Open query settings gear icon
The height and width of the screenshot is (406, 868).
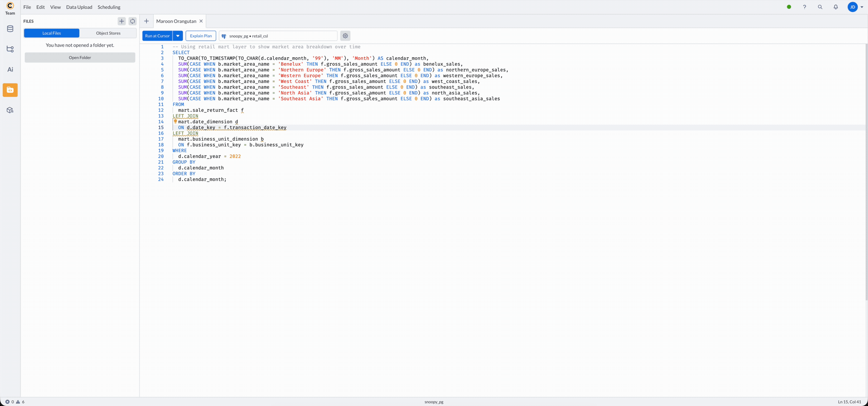point(345,36)
